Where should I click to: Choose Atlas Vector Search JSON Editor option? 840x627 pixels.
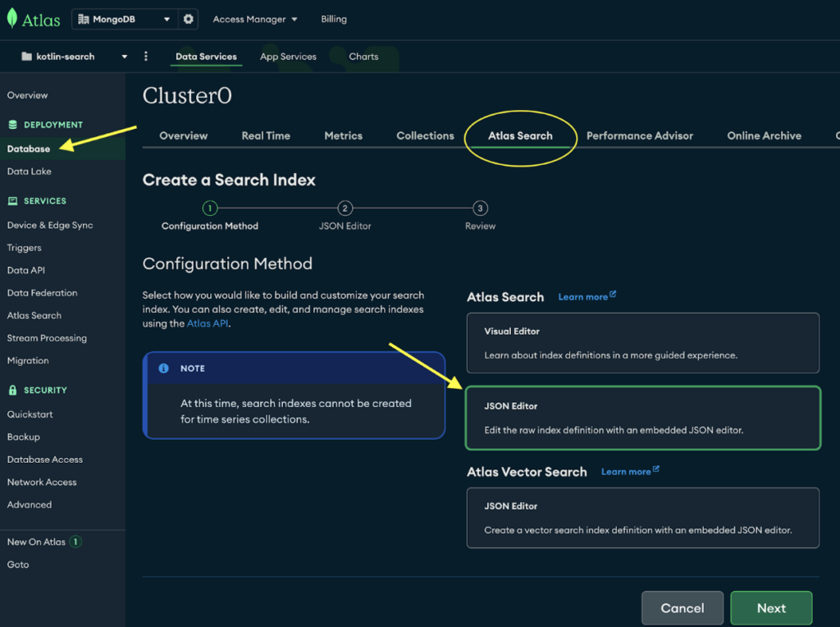643,518
